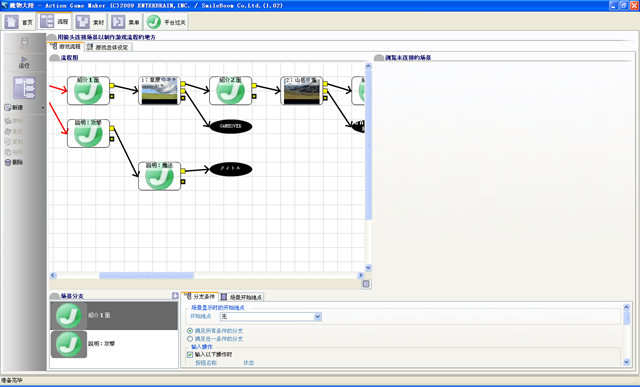Open the 首页 home toolbar icon

pos(11,22)
